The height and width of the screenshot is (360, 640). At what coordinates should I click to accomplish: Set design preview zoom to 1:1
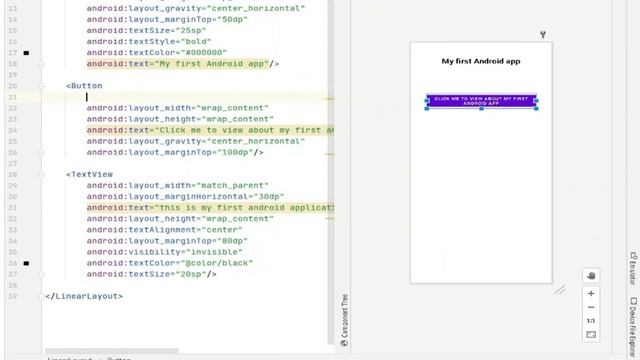(591, 321)
